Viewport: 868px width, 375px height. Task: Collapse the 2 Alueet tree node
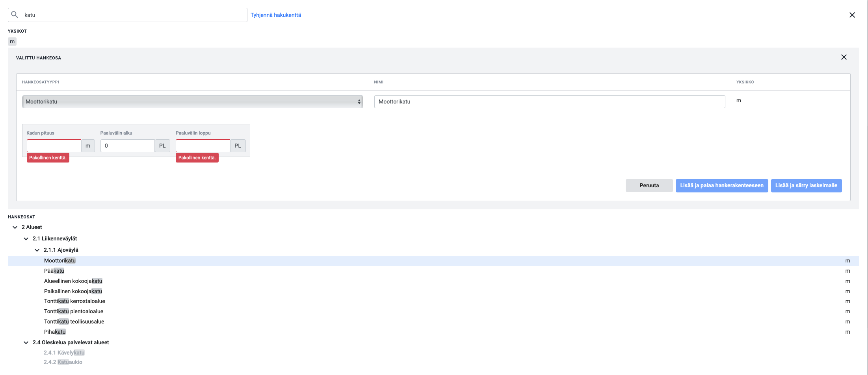pyautogui.click(x=15, y=227)
